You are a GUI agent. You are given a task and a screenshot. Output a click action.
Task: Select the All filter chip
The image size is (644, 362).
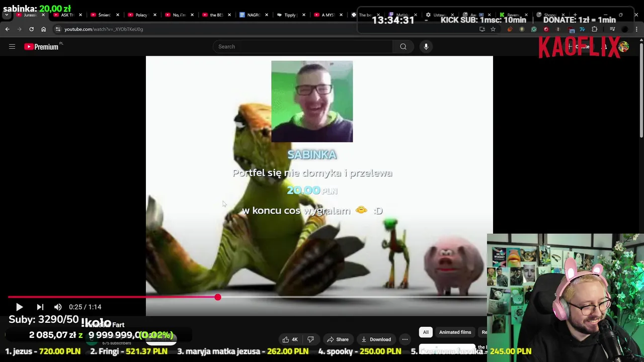(x=426, y=332)
